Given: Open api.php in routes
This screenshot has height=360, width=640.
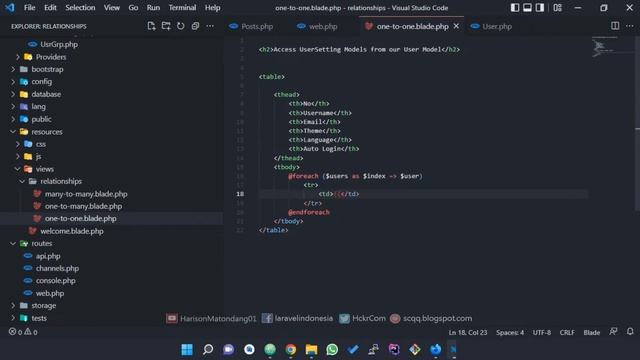Looking at the screenshot, I should (x=48, y=256).
